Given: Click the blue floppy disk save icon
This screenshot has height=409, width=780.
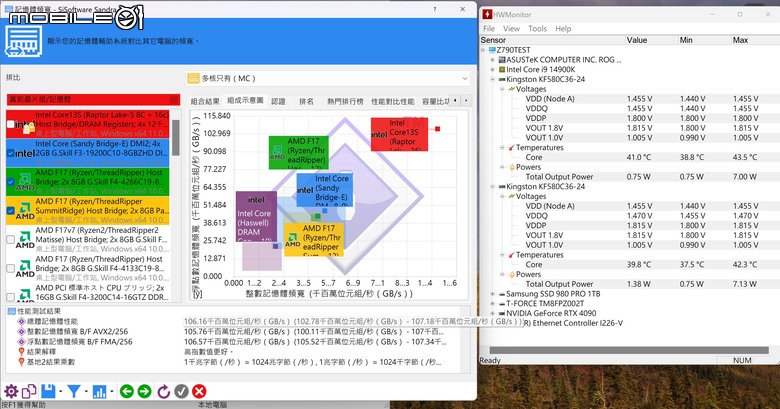Looking at the screenshot, I should point(48,391).
